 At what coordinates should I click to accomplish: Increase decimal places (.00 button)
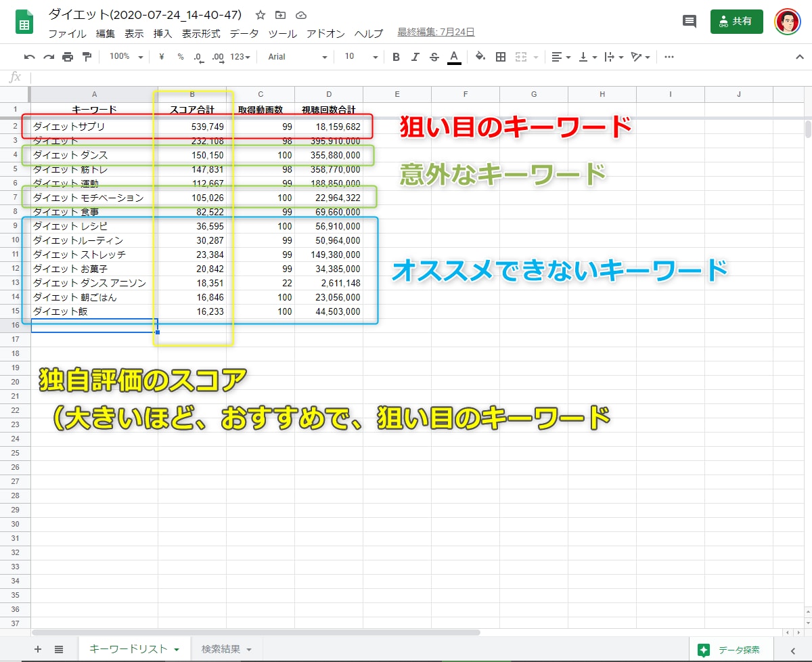click(x=218, y=57)
